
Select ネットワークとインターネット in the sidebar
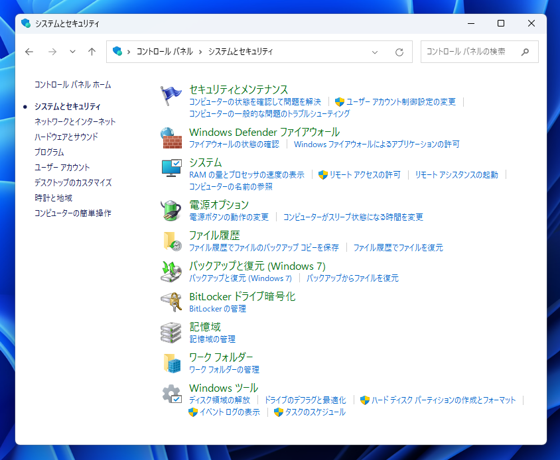(x=75, y=122)
